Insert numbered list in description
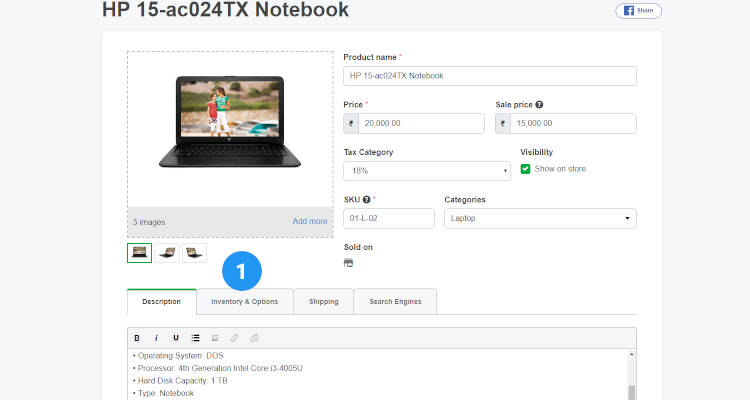This screenshot has height=400, width=750. pos(215,338)
